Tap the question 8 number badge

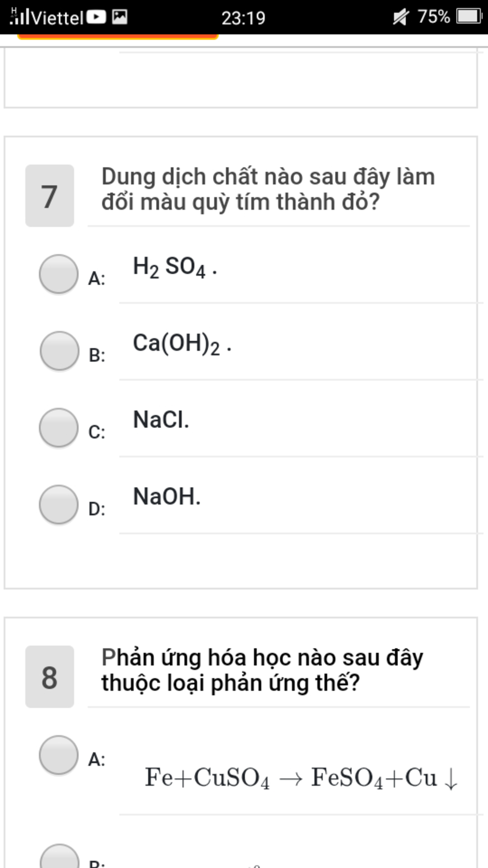pos(50,677)
